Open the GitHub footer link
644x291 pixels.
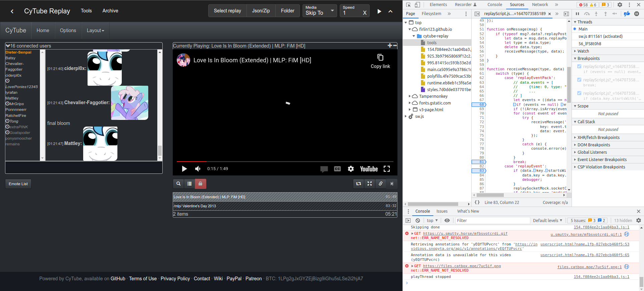point(118,279)
